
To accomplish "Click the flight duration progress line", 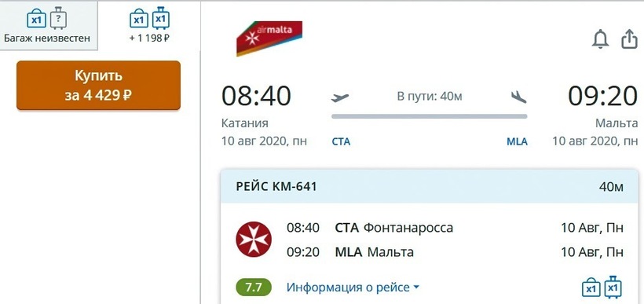I will point(429,117).
